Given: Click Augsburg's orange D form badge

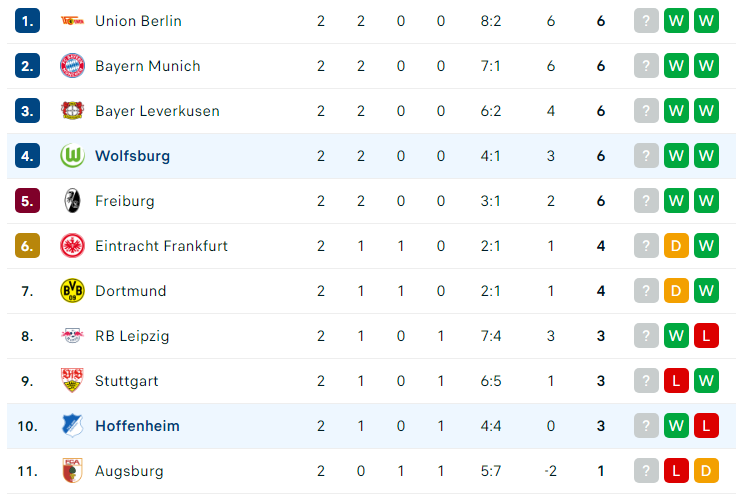Looking at the screenshot, I should 706,471.
